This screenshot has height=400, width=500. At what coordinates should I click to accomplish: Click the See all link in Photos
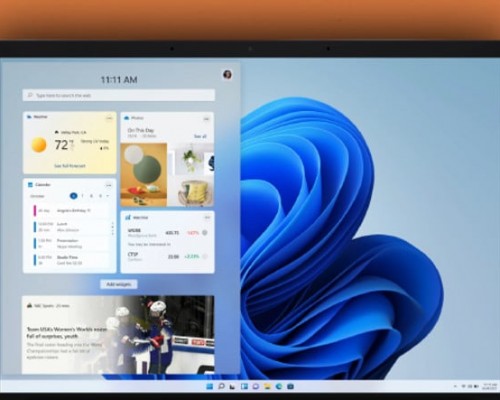(x=200, y=136)
